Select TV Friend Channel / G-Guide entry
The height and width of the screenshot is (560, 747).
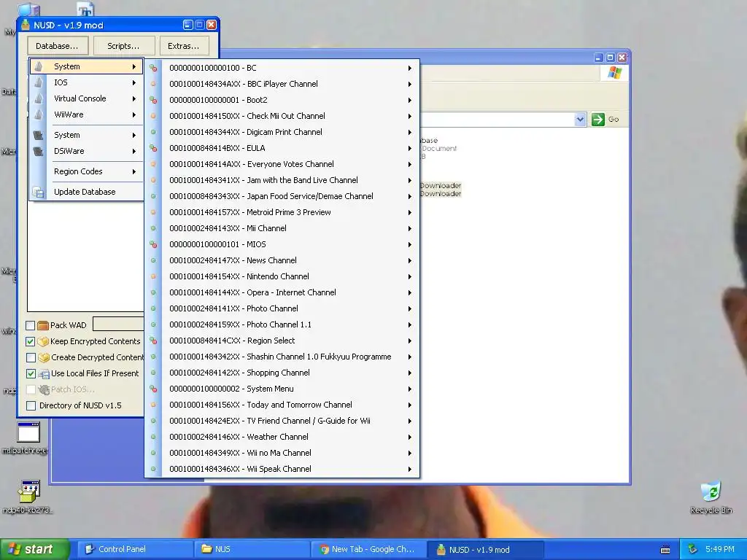pyautogui.click(x=282, y=421)
